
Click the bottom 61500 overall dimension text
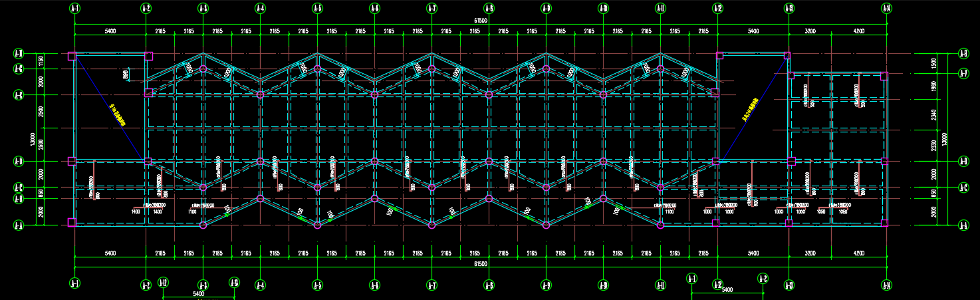pos(481,264)
